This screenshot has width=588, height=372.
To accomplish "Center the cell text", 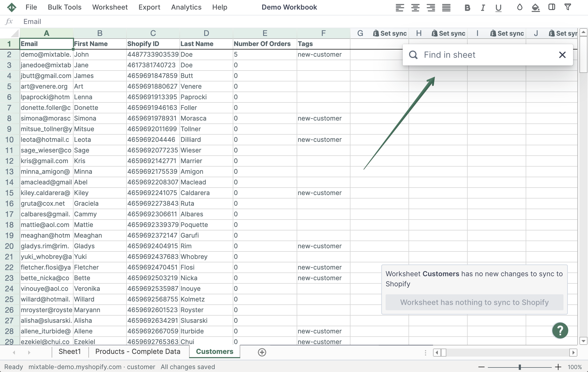I will point(415,7).
